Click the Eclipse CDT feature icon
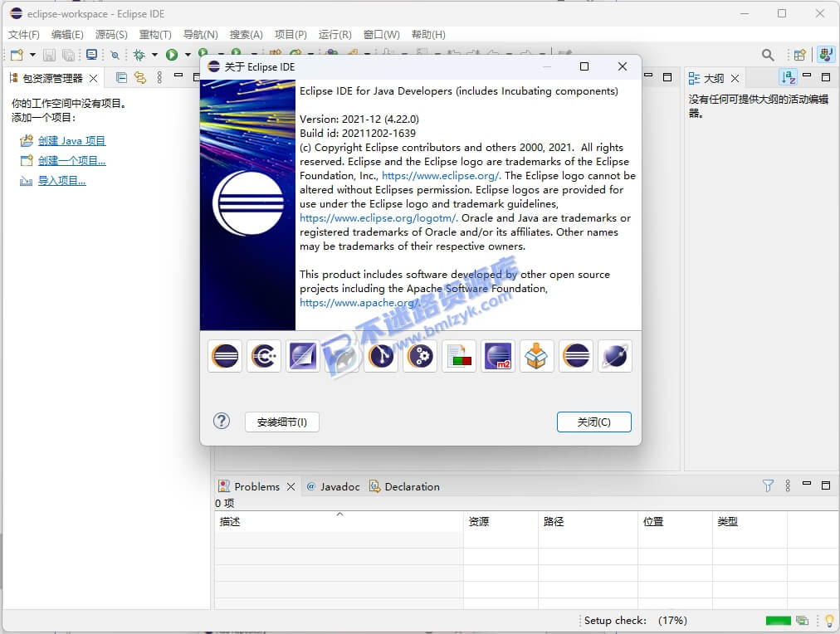The width and height of the screenshot is (840, 634). pos(264,356)
